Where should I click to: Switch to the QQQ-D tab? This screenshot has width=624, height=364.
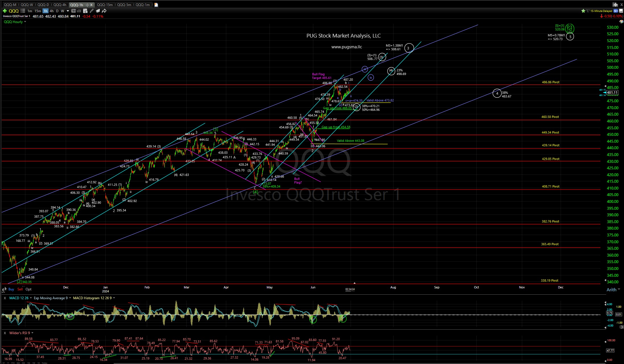click(43, 5)
